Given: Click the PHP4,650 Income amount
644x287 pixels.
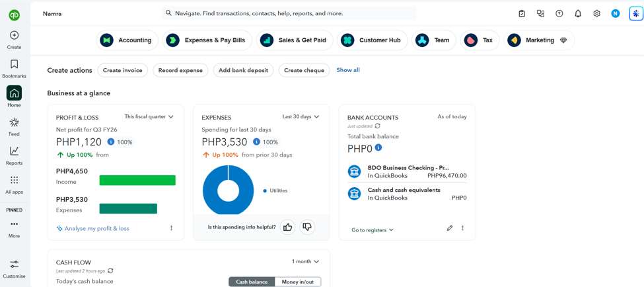Looking at the screenshot, I should [x=72, y=171].
